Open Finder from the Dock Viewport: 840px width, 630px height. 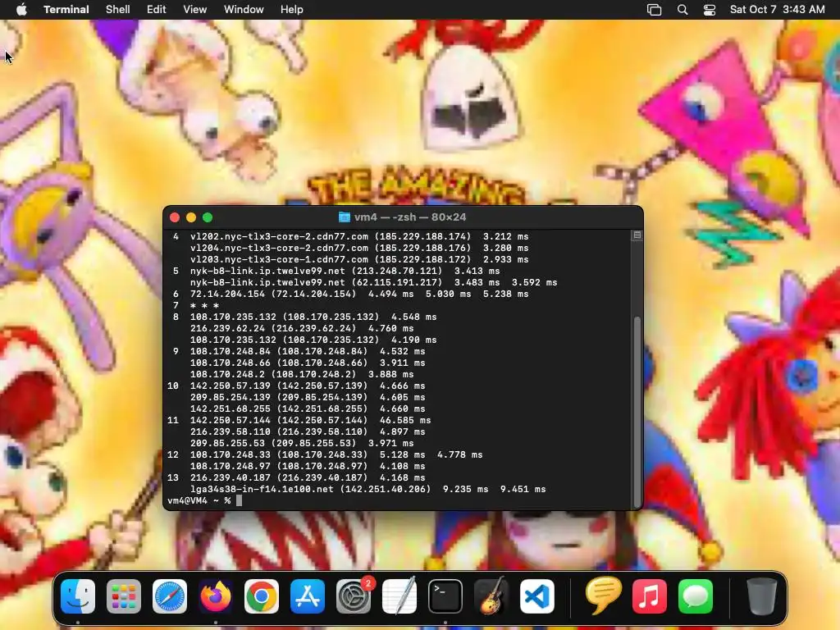78,596
